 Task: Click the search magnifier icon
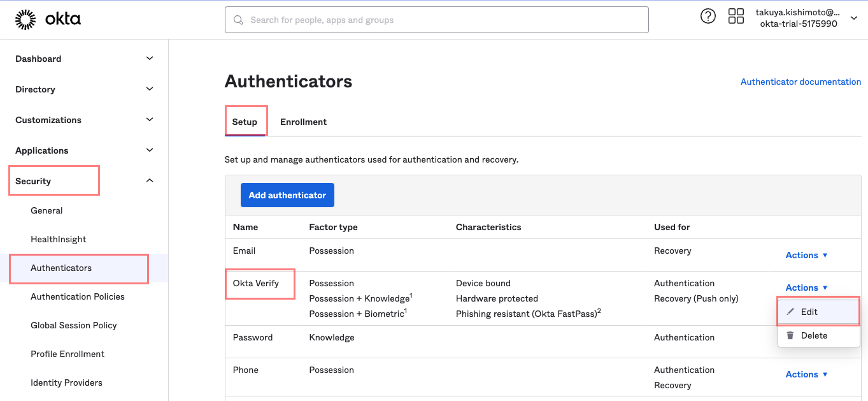[x=239, y=20]
